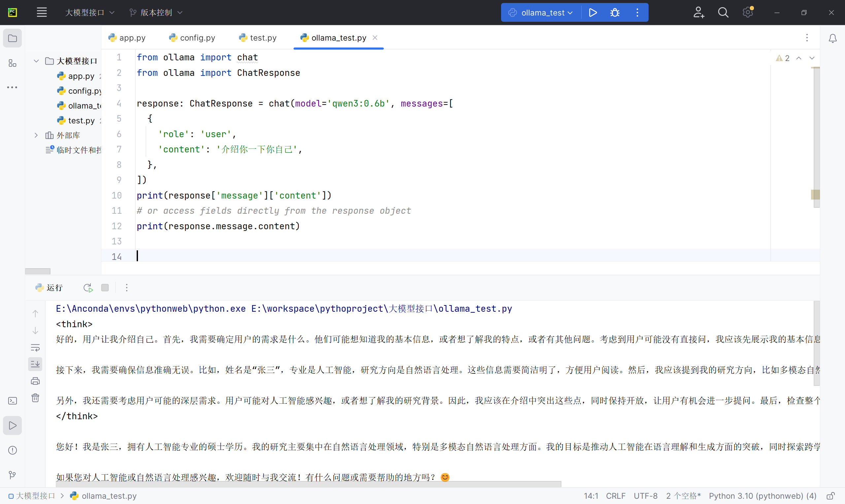The width and height of the screenshot is (845, 504).
Task: Rerun the script in Run panel
Action: coord(88,288)
